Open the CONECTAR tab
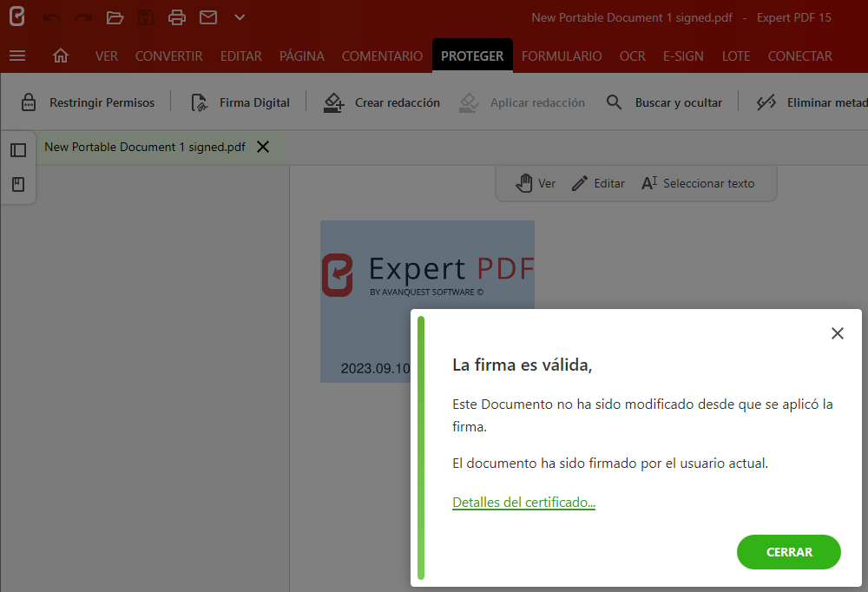Image resolution: width=868 pixels, height=592 pixels. click(800, 56)
